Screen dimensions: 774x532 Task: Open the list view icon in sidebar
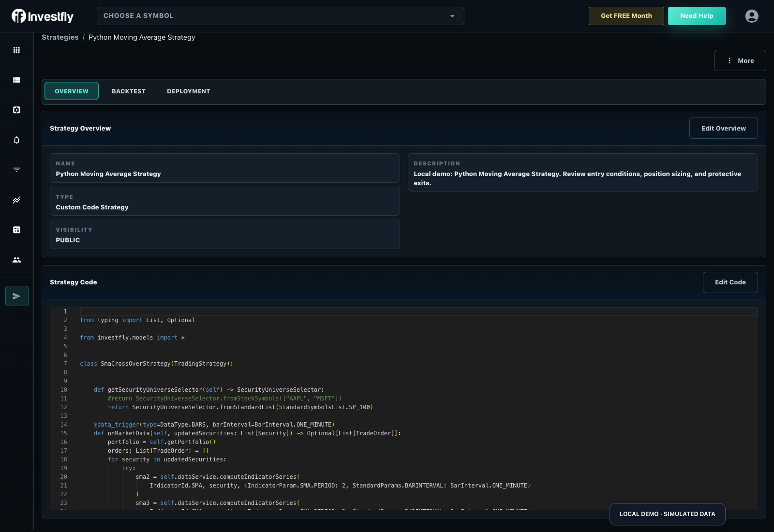(x=16, y=80)
